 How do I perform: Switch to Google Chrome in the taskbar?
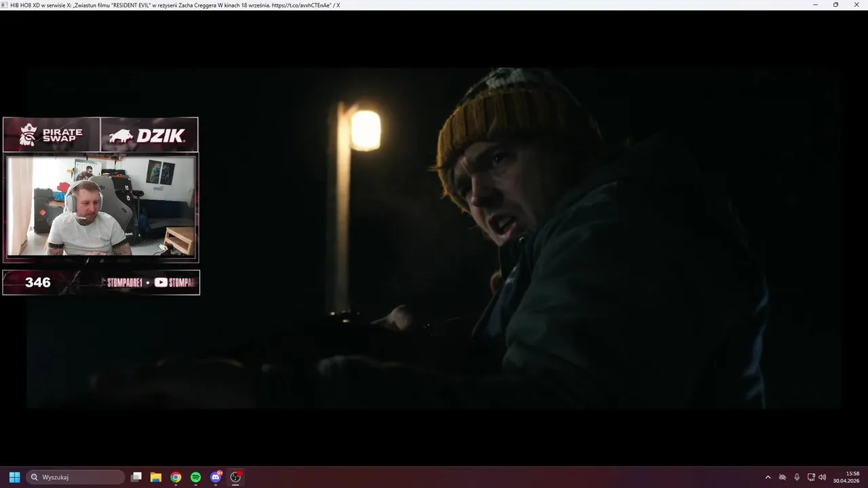click(176, 477)
